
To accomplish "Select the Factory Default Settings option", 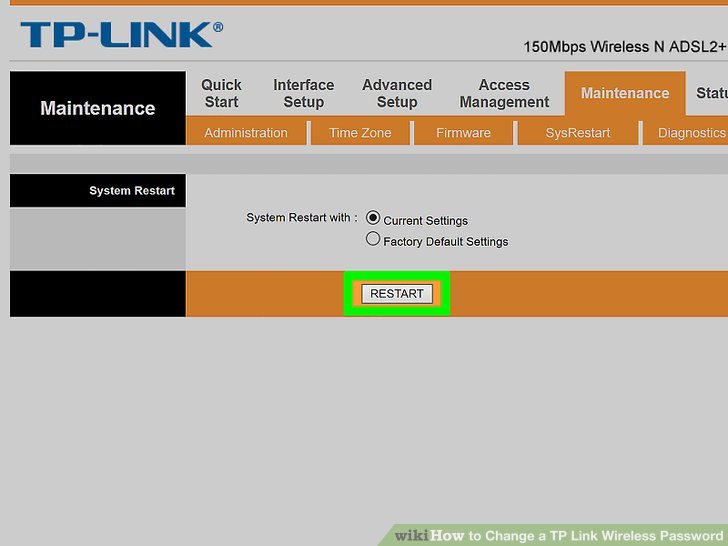I will 373,239.
